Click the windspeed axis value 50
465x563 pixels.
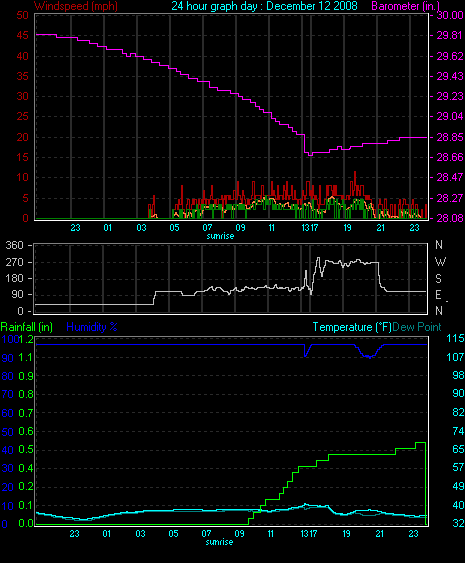23,15
